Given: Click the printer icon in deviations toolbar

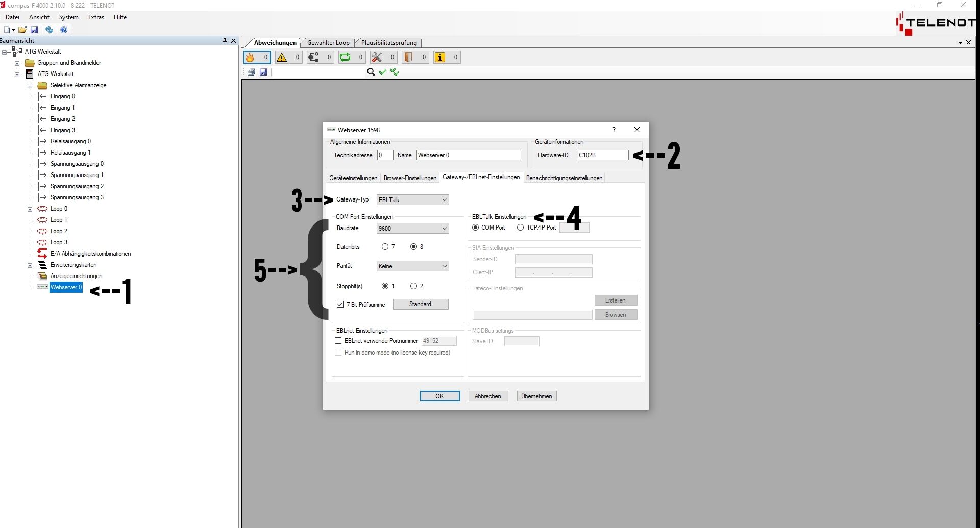Looking at the screenshot, I should 251,72.
